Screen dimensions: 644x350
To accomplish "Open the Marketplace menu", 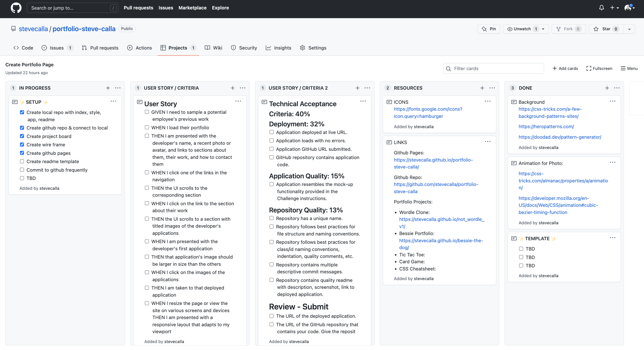I will [192, 8].
